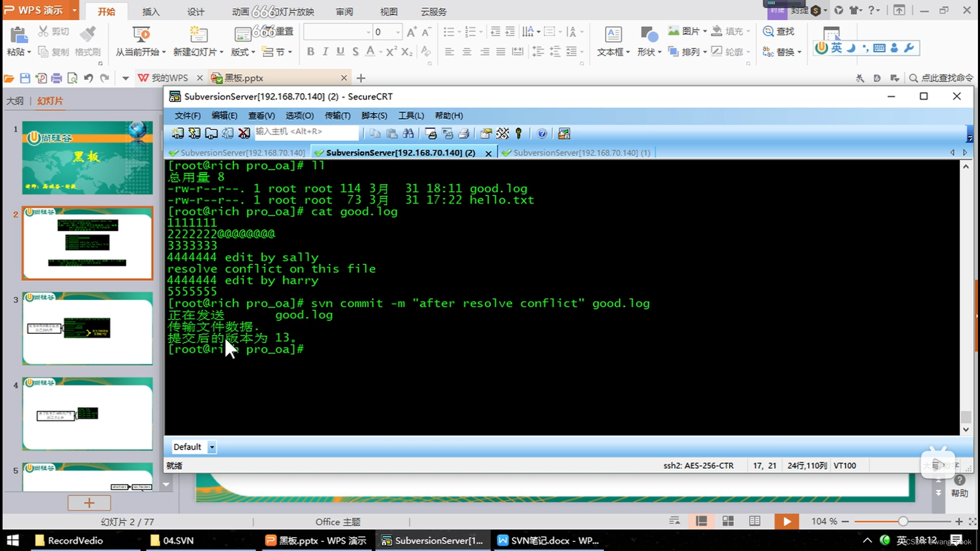The image size is (980, 551).
Task: Click the align left paragraph icon
Action: click(449, 52)
